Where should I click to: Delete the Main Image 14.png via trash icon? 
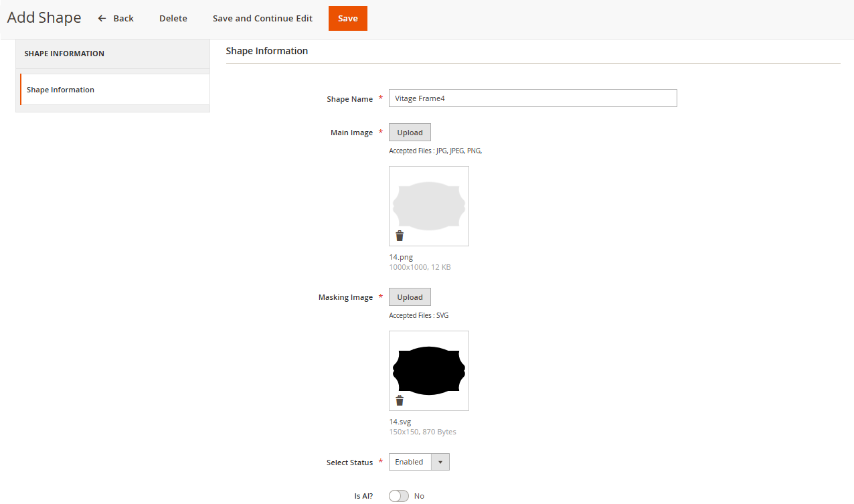[x=400, y=236]
